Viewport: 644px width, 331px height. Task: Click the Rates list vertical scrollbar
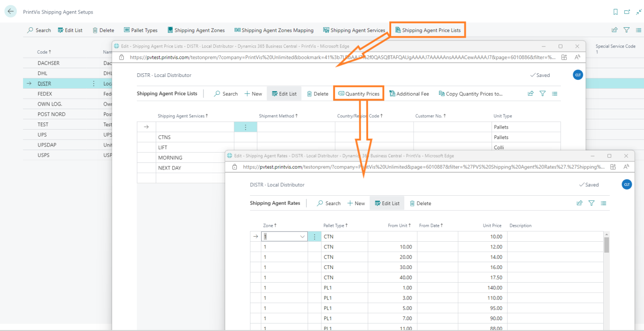click(606, 245)
